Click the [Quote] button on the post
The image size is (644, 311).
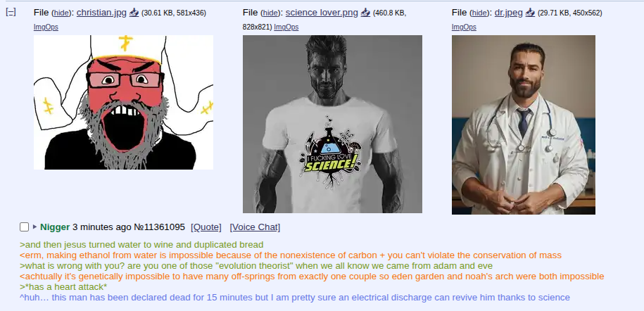[206, 227]
